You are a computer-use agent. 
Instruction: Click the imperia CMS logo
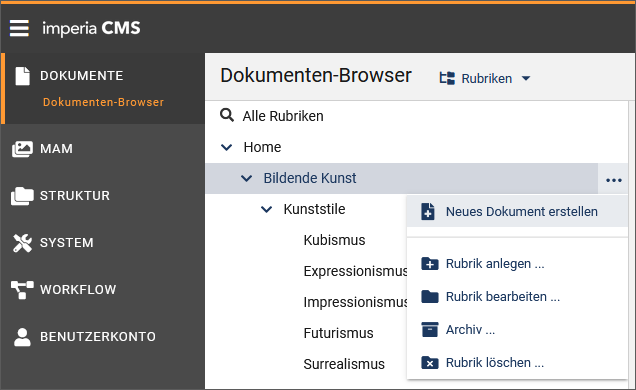click(x=91, y=28)
